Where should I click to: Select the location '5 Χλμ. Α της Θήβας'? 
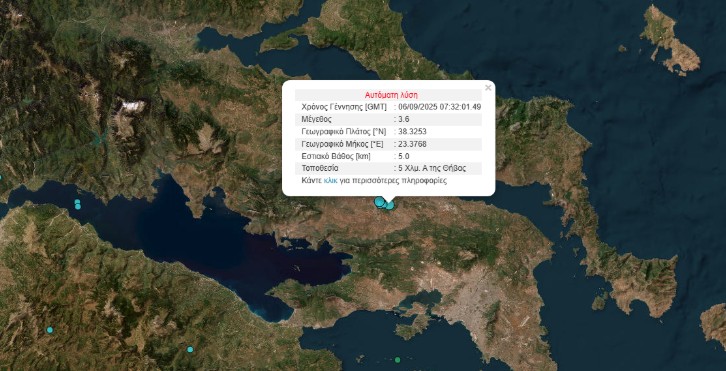(432, 168)
